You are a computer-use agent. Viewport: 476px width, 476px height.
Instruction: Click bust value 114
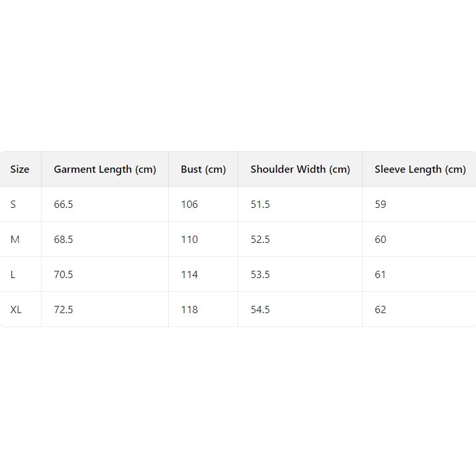[189, 275]
